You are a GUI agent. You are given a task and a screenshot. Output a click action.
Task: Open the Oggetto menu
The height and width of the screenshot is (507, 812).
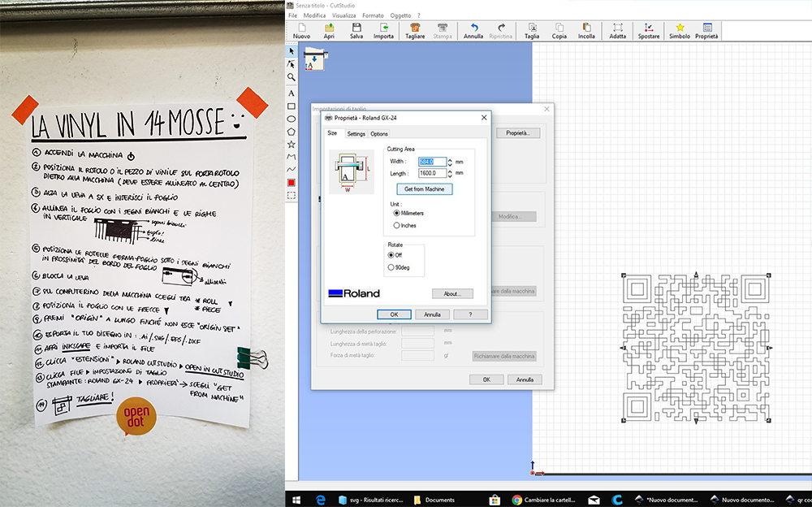pos(400,15)
